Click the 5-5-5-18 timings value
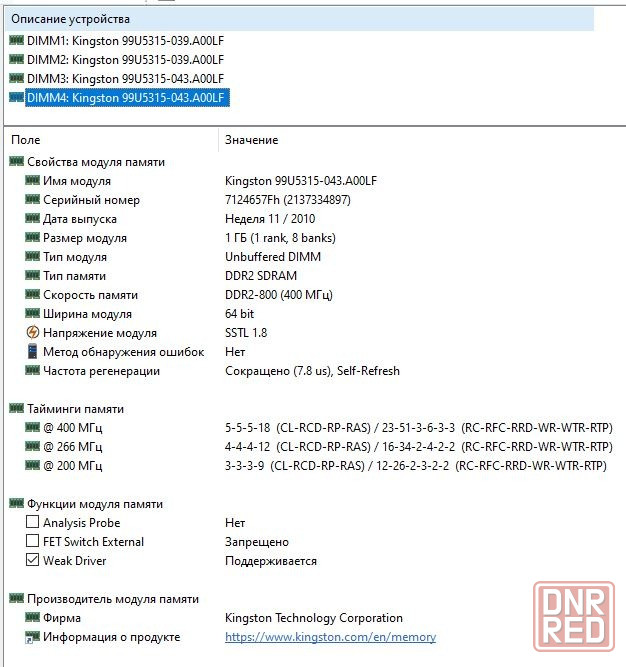This screenshot has width=626, height=667. pos(418,428)
